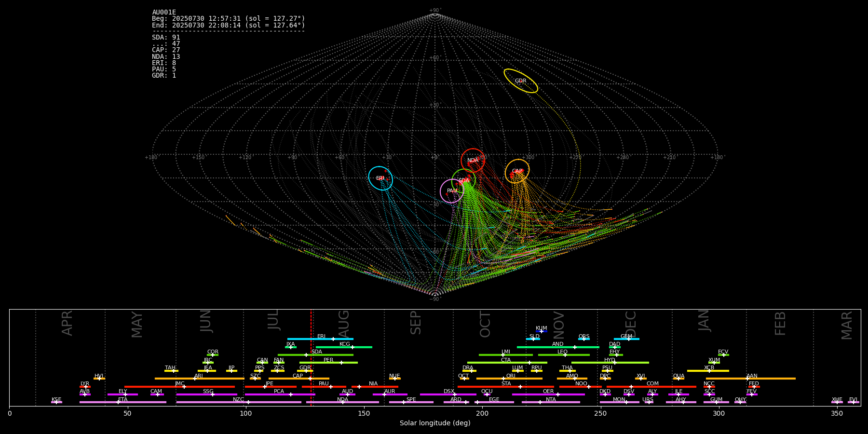This screenshot has height=434, width=868.
Task: Select the cyan ERI activity bar in the timeline
Action: pos(320,339)
